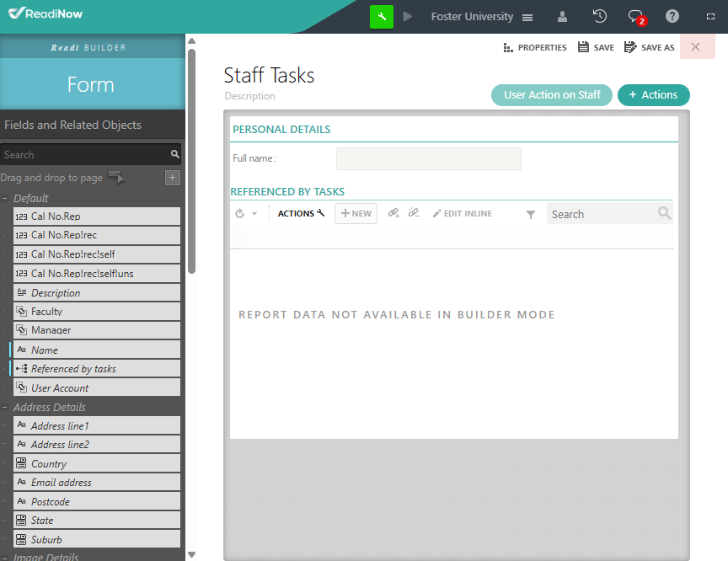
Task: Select the Cal No.Rep field
Action: click(x=97, y=216)
